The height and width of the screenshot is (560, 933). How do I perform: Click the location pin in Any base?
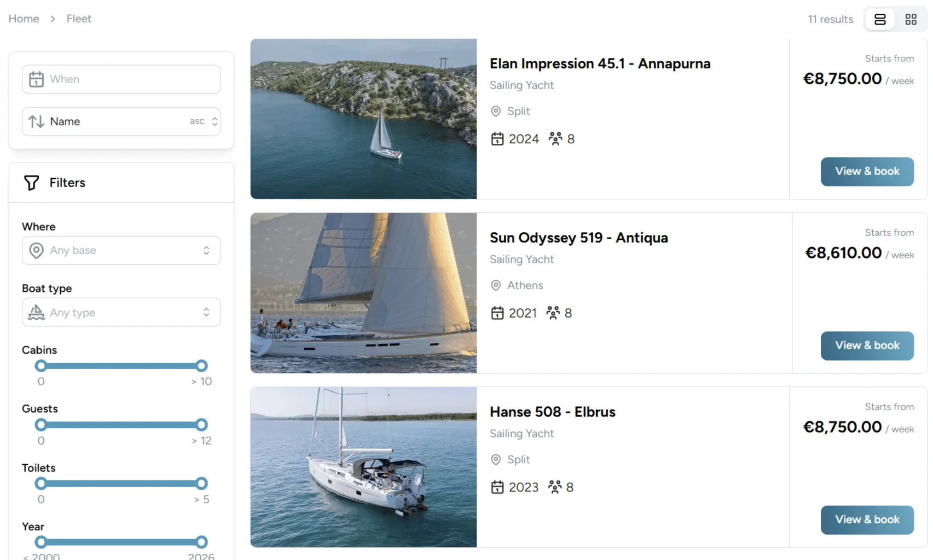click(36, 250)
